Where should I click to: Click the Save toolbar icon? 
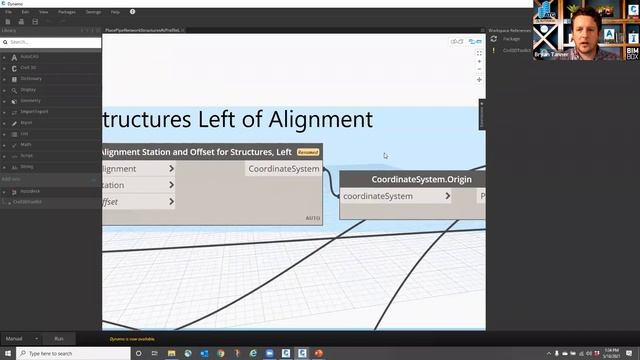click(35, 21)
